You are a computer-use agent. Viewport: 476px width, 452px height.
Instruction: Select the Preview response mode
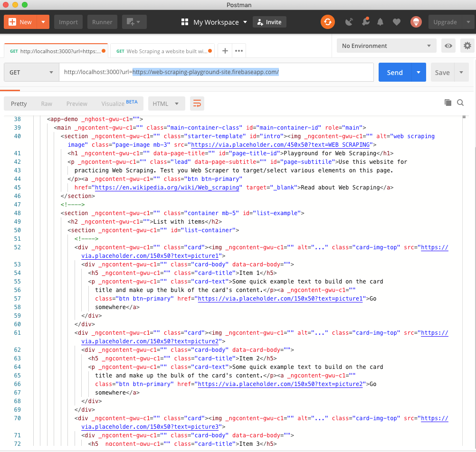[76, 104]
